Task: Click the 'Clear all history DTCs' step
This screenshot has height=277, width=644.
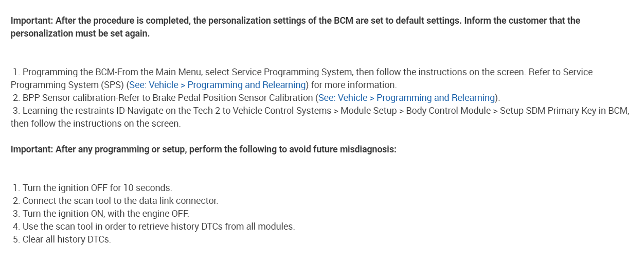Action: point(66,239)
